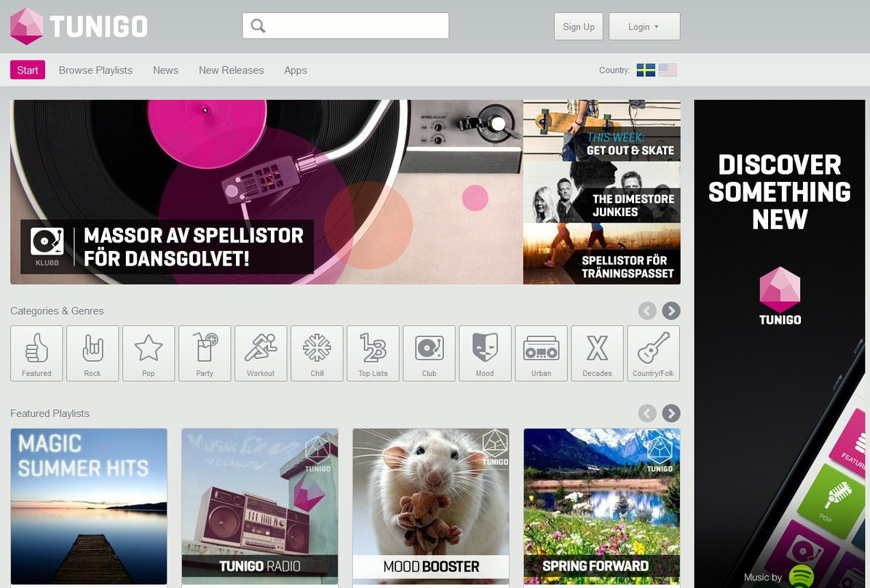Open the Spring Forward playlist

(602, 506)
